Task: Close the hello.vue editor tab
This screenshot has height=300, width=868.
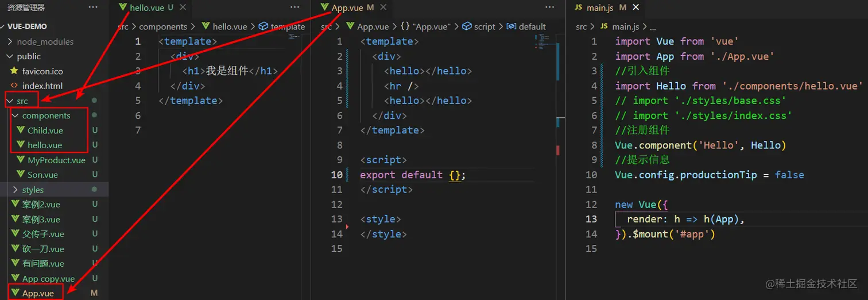Action: pyautogui.click(x=183, y=7)
